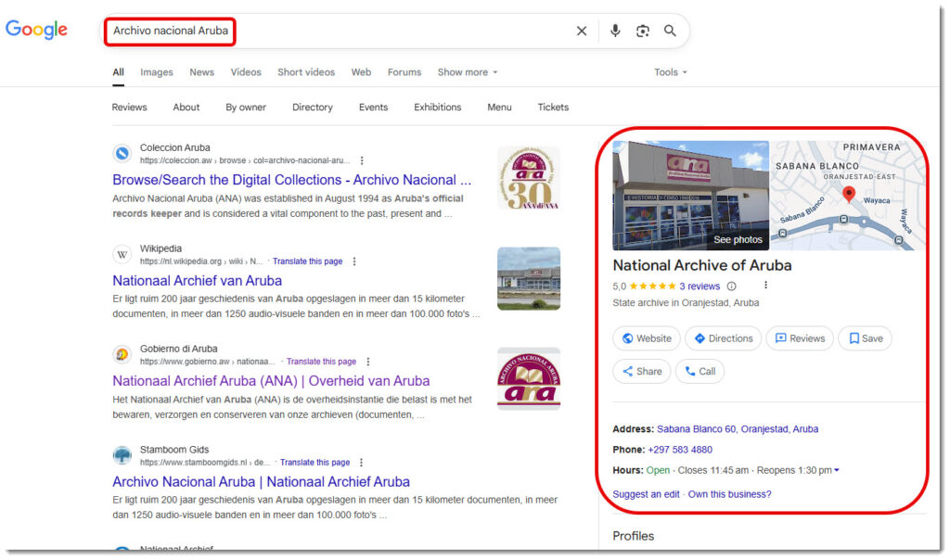
Task: Click the Call button
Action: [x=700, y=372]
